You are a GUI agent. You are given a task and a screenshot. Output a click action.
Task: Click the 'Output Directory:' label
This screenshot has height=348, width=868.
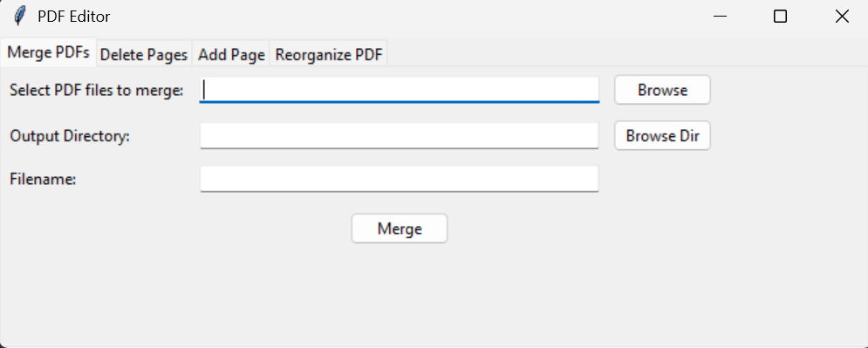coord(70,136)
